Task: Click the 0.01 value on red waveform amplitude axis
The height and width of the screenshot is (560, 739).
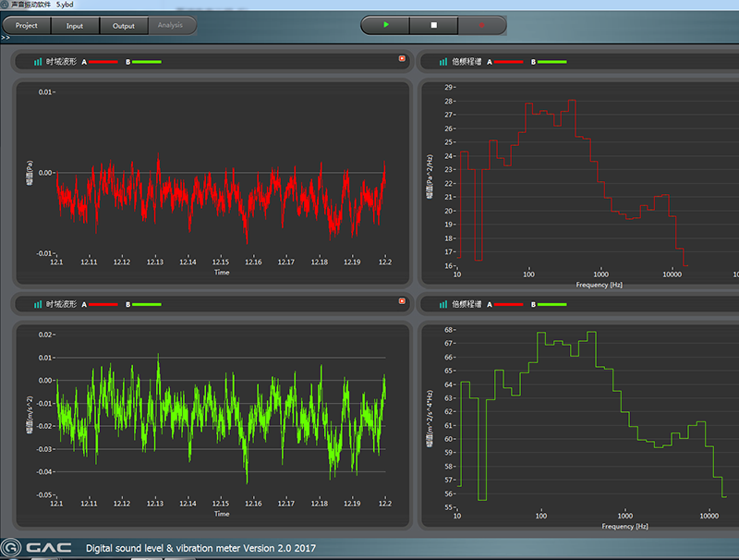Action: point(44,91)
